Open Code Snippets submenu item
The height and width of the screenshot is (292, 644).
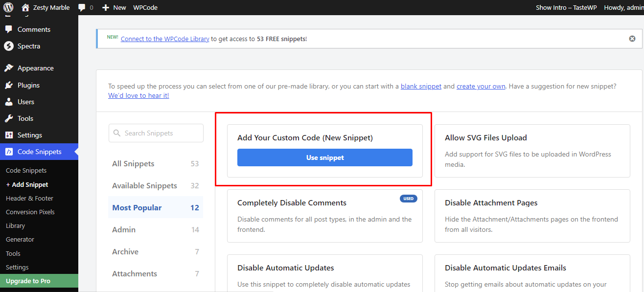(26, 171)
